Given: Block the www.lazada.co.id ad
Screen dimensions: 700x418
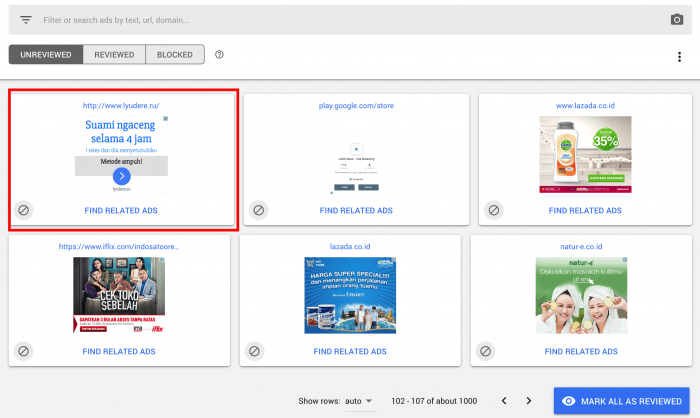Looking at the screenshot, I should [x=493, y=210].
